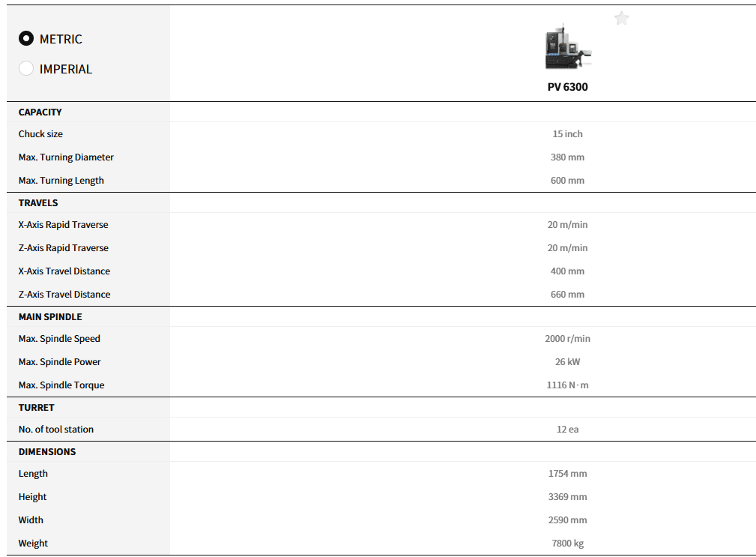756x557 pixels.
Task: Click the Z-Axis Rapid Traverse label
Action: click(64, 248)
